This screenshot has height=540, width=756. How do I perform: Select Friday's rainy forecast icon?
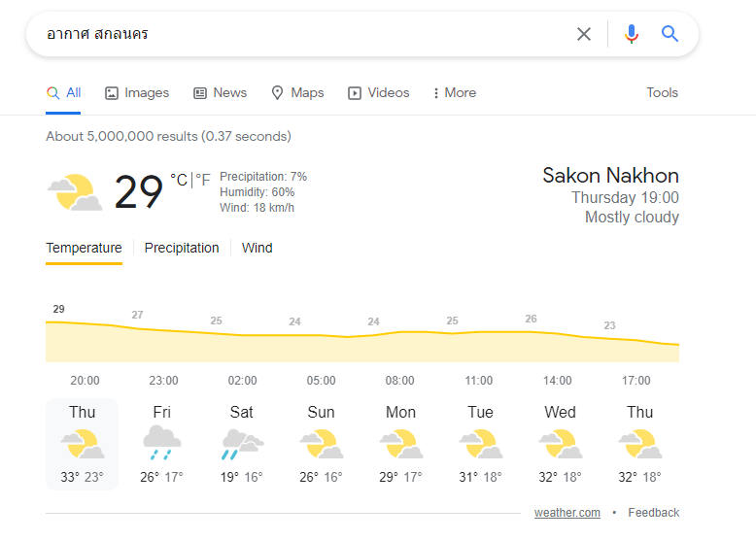coord(162,443)
